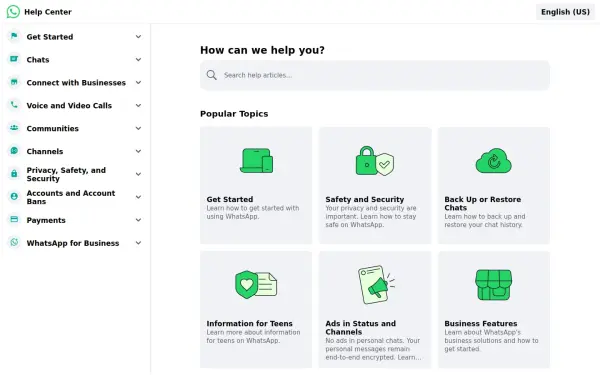The image size is (600, 375).
Task: Select Channels in sidebar
Action: 45,152
